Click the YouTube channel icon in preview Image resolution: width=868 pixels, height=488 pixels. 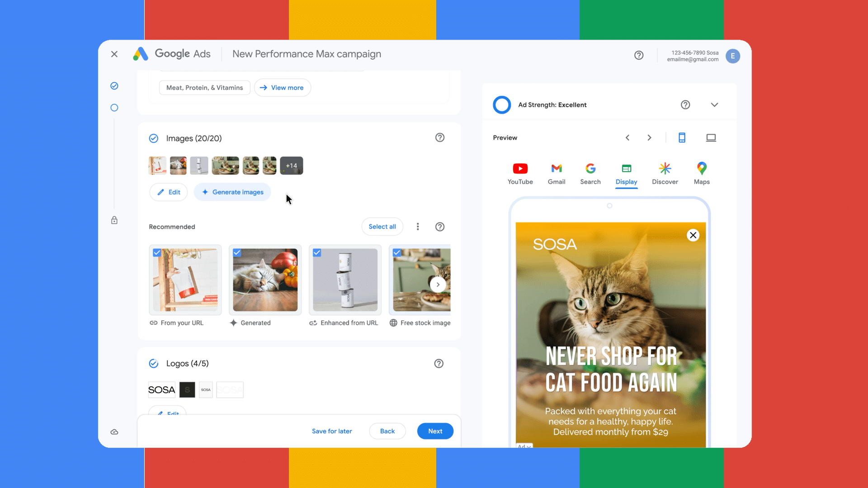(x=520, y=169)
